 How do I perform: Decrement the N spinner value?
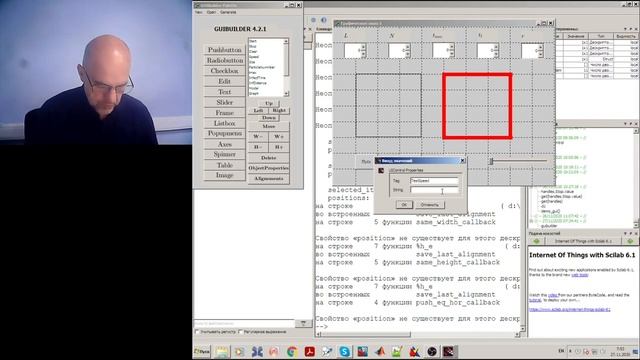(x=407, y=53)
